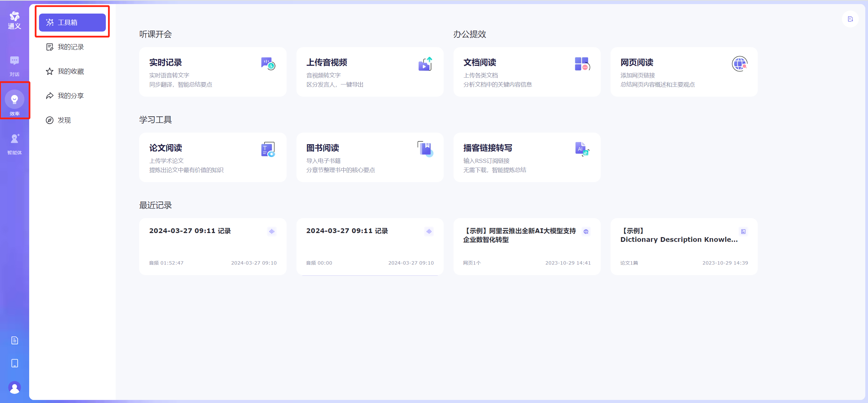Click the document upload icon at top right
Screen dimensions: 868x403
(x=850, y=19)
